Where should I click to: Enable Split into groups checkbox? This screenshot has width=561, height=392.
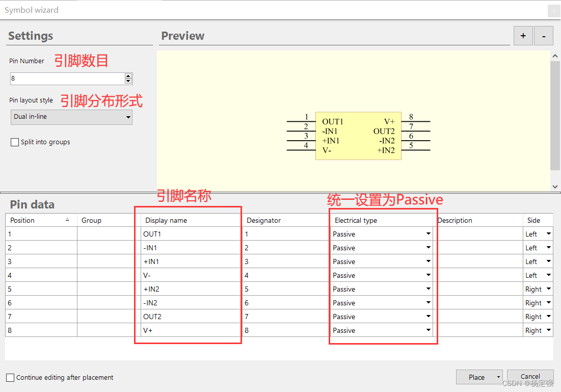(15, 142)
